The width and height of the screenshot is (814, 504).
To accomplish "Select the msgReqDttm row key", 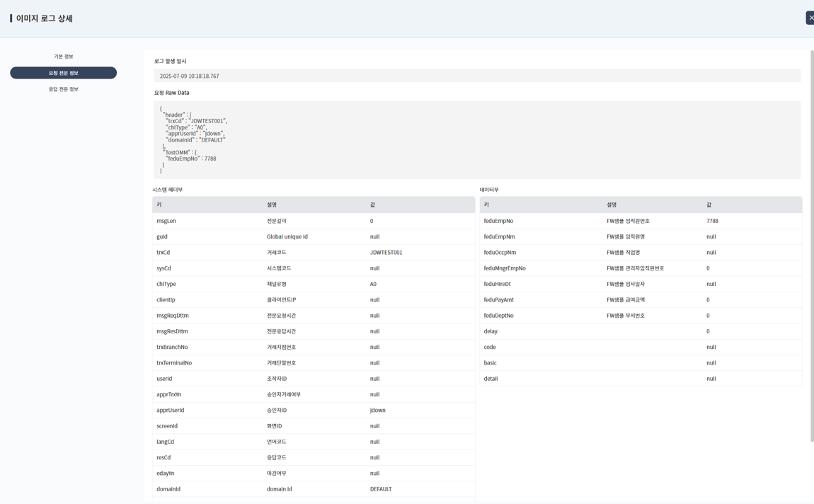I will tap(172, 316).
